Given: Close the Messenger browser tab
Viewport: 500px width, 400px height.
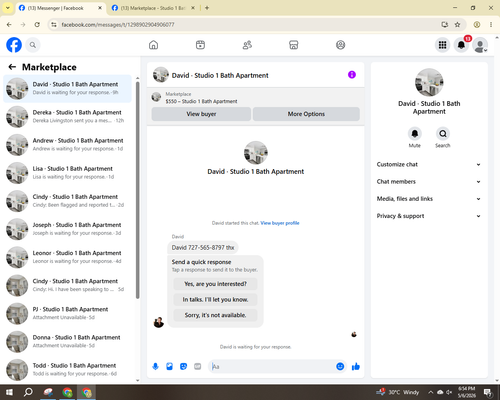Looking at the screenshot, I should 100,8.
